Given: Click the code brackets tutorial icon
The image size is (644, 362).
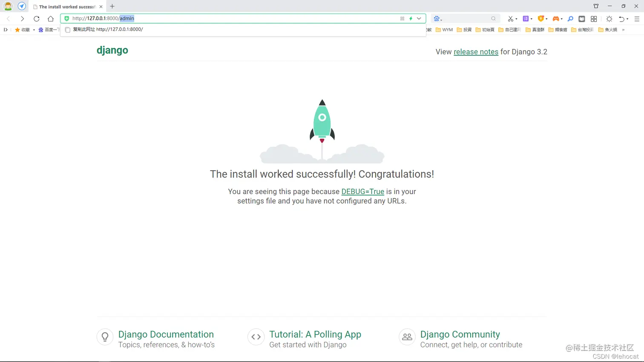Looking at the screenshot, I should point(256,337).
